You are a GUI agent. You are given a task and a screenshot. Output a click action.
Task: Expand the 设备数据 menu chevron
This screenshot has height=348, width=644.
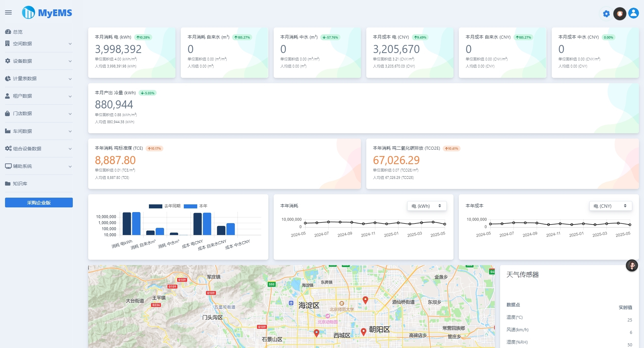coord(70,61)
